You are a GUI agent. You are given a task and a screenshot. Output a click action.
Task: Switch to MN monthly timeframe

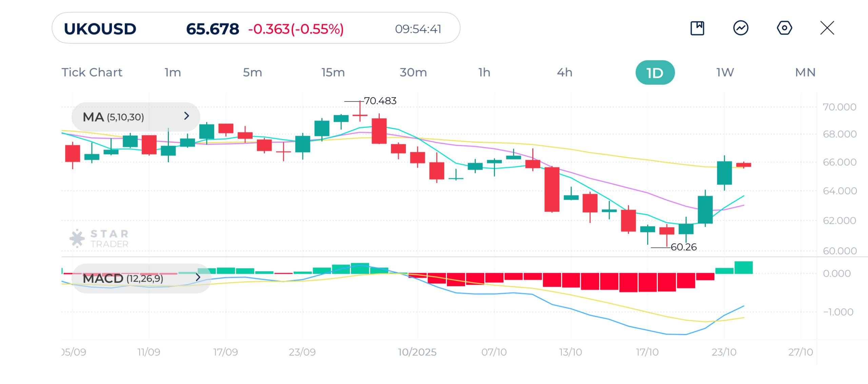pyautogui.click(x=805, y=72)
